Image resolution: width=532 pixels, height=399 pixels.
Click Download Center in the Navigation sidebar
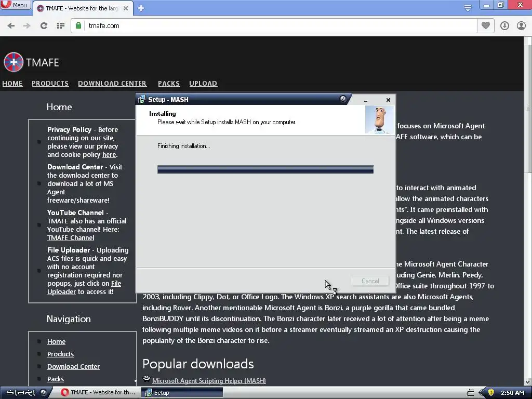(73, 367)
